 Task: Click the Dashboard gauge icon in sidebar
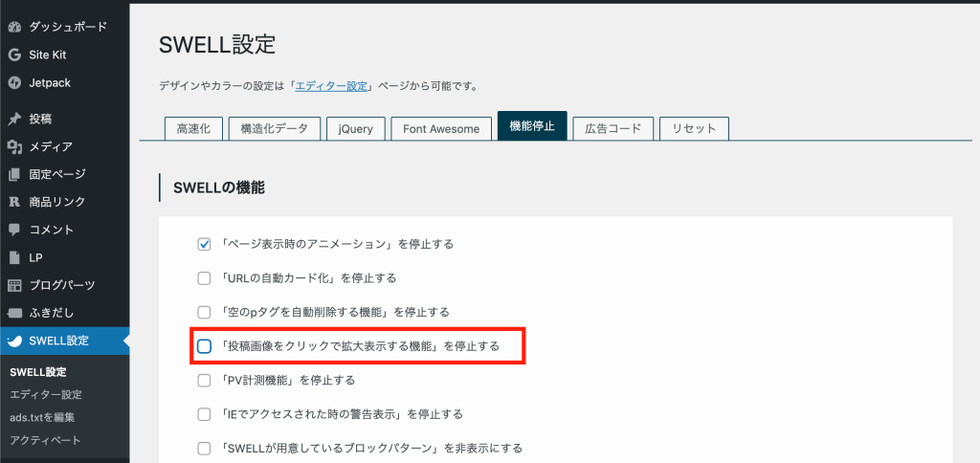(x=14, y=28)
